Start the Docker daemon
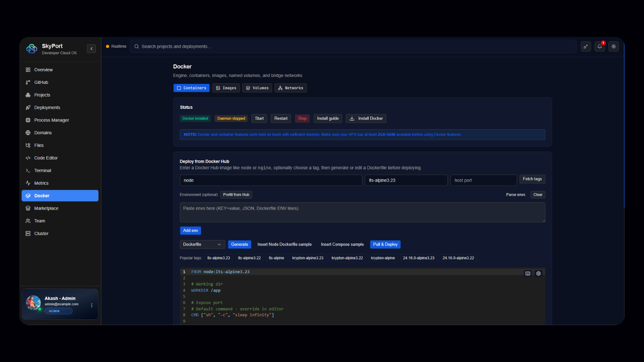 point(259,118)
